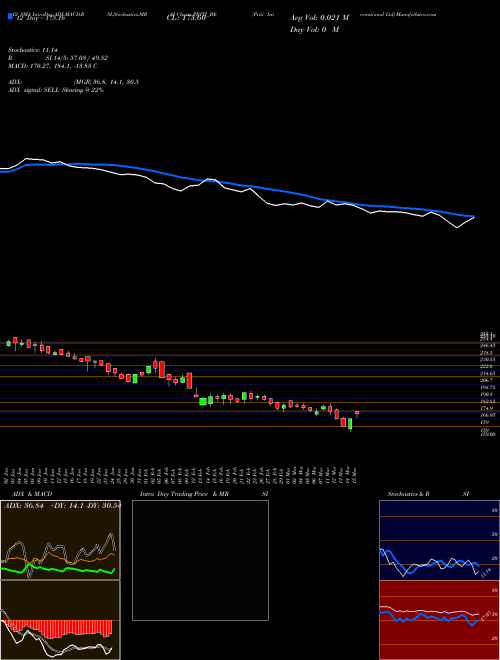Open the empty intraday trading chart panel
Image resolution: width=500 pixels, height=660 pixels.
(200, 560)
